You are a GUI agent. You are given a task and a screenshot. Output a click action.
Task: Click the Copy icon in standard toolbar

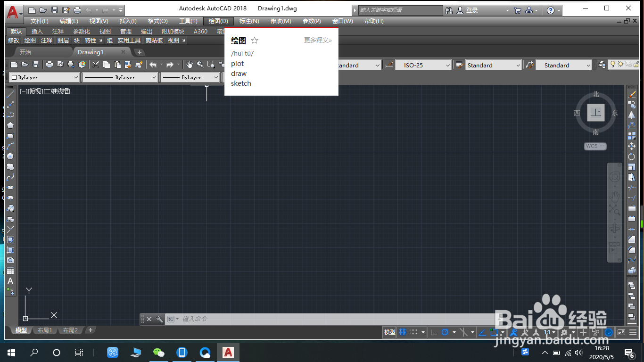click(x=107, y=65)
